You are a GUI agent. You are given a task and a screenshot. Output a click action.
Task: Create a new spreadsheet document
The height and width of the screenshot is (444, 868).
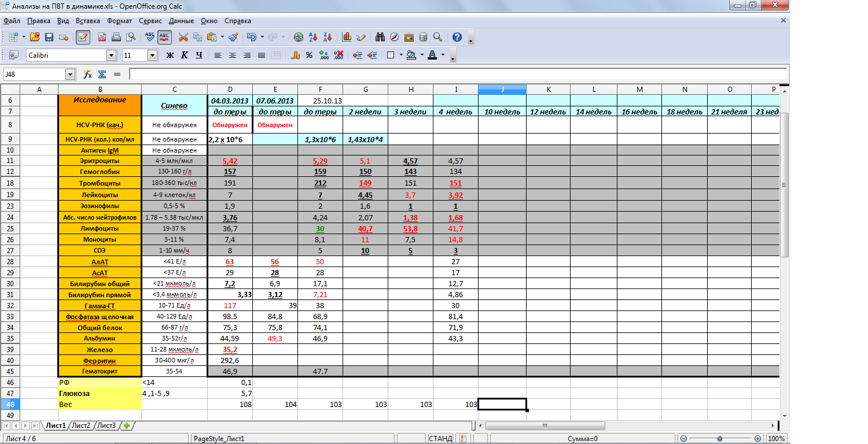coord(13,37)
